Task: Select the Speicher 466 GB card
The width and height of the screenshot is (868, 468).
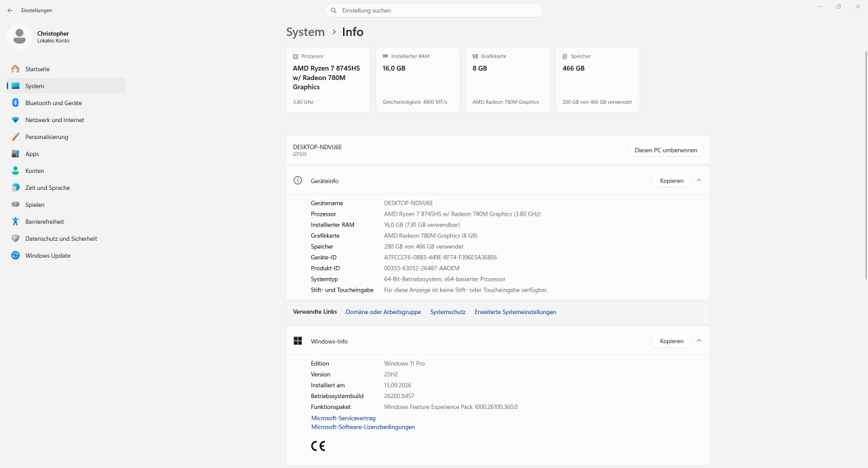Action: pyautogui.click(x=597, y=79)
